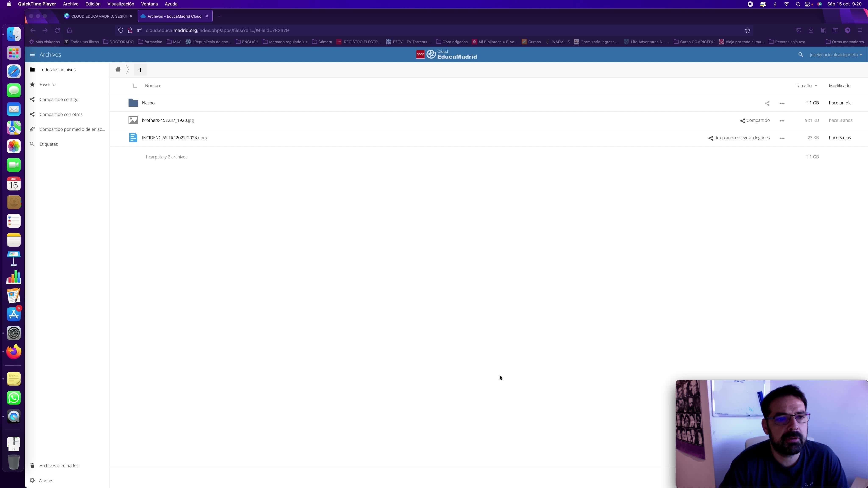Open Archivos eliminados in sidebar
Viewport: 868px width, 488px height.
coord(59,465)
